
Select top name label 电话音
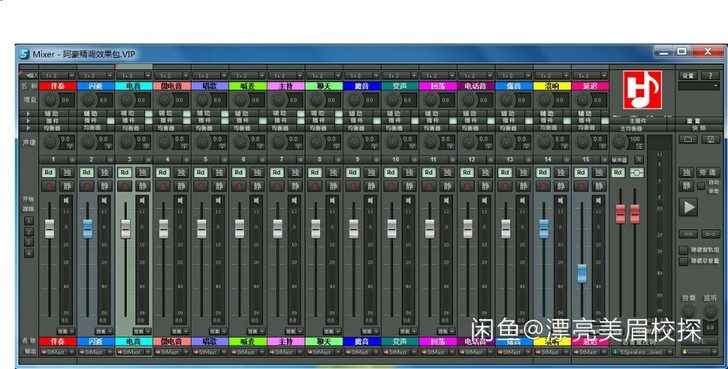click(476, 86)
